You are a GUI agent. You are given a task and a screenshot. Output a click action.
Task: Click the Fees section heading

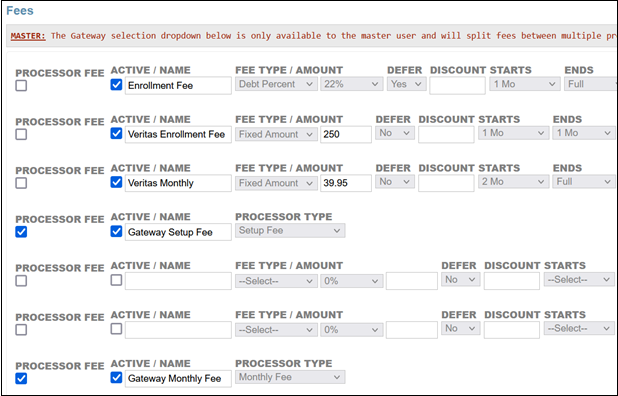click(20, 11)
